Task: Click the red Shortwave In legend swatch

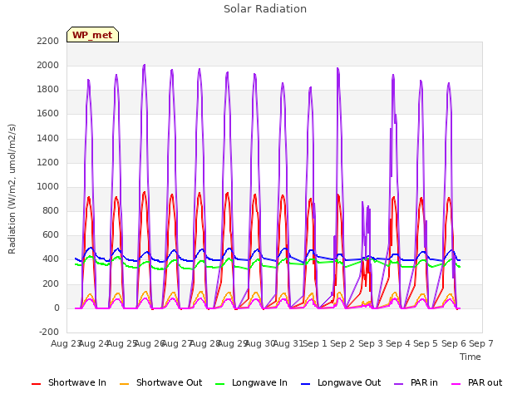Action: pos(36,384)
